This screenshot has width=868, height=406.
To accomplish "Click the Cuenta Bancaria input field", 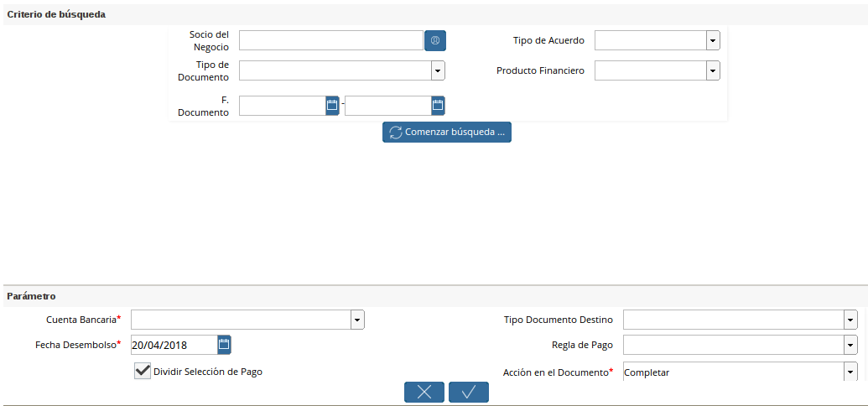I will point(240,320).
